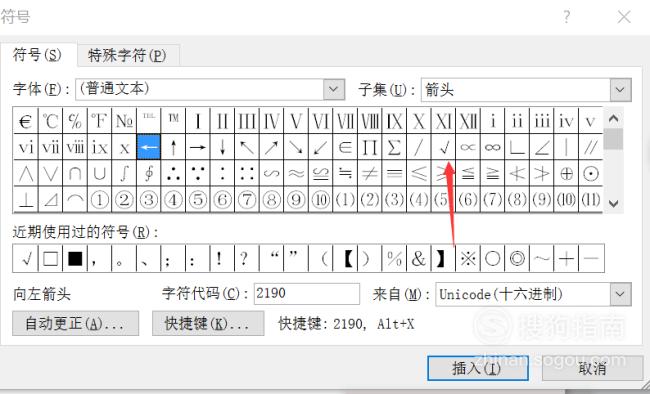
Task: Select the down arrow symbol
Action: click(222, 147)
